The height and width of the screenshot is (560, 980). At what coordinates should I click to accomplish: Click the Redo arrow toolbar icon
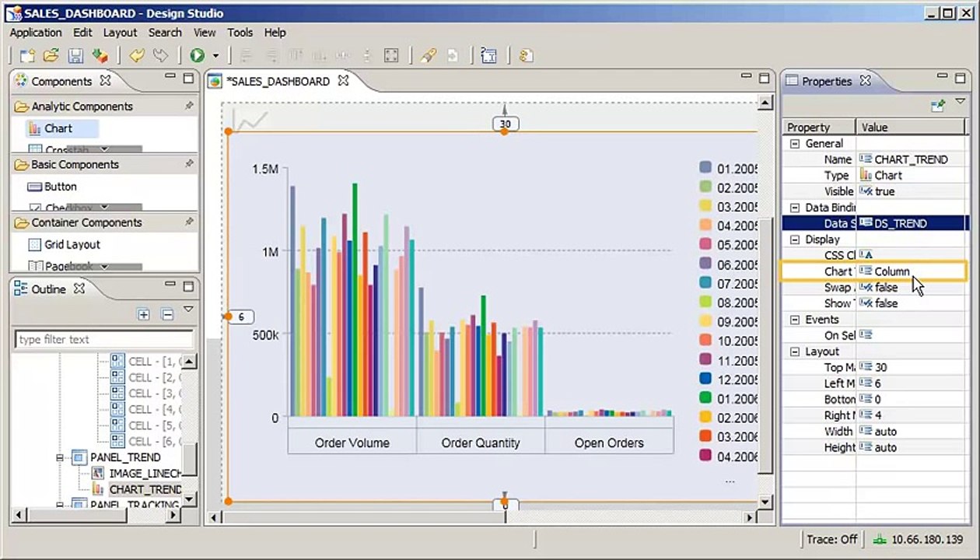[x=161, y=55]
